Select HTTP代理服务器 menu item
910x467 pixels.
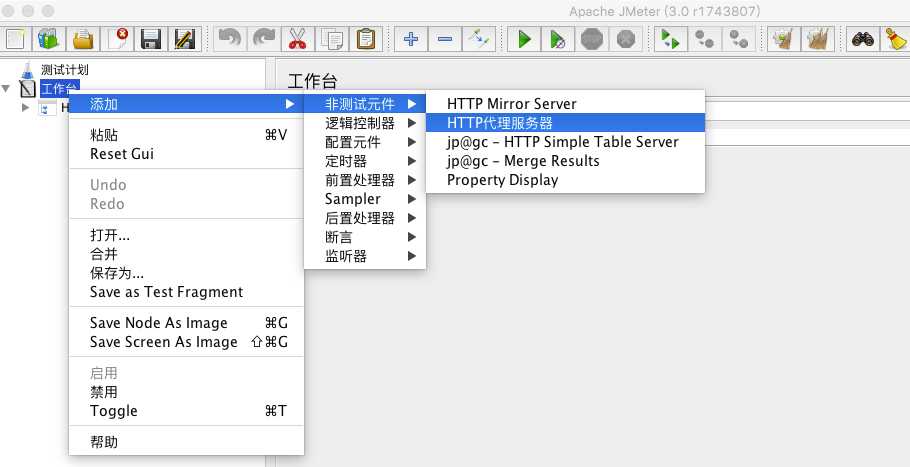pyautogui.click(x=565, y=122)
